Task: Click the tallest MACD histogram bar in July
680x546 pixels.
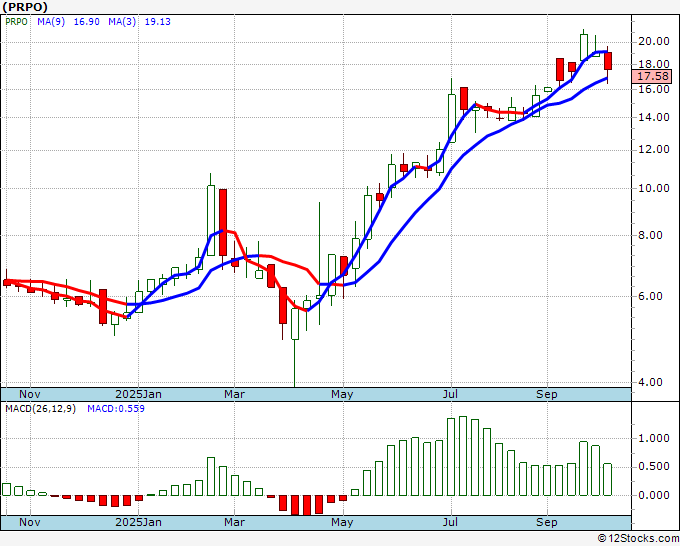Action: click(x=463, y=456)
